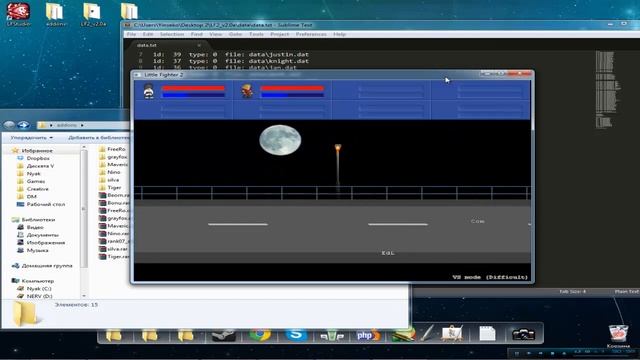Open Sublime Text Selection menu
Screen dimensions: 640x360
click(x=172, y=34)
